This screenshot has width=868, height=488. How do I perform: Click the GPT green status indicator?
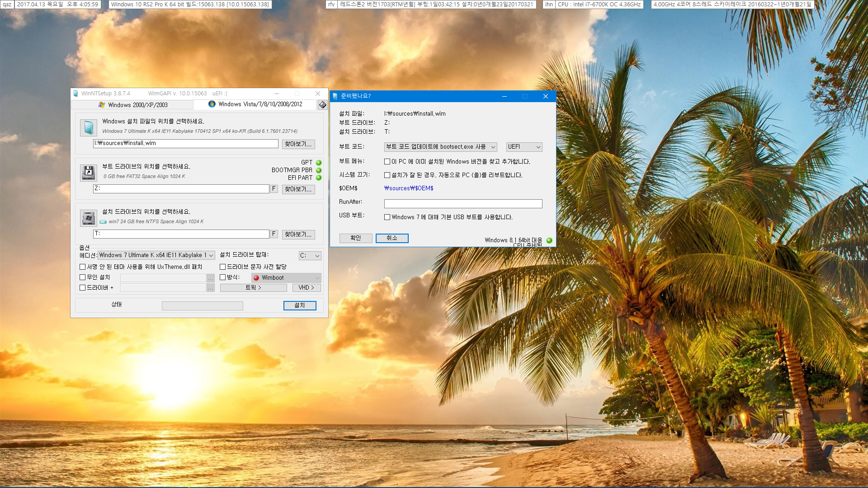319,163
